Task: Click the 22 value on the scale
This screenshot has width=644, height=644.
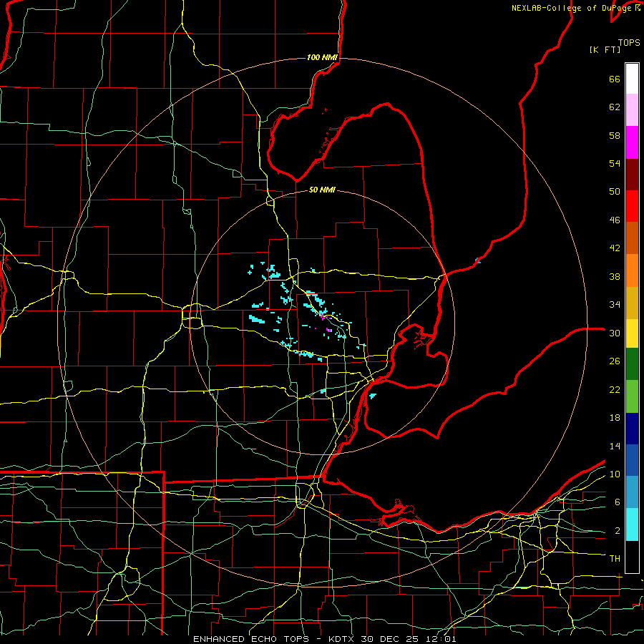Action: 615,390
